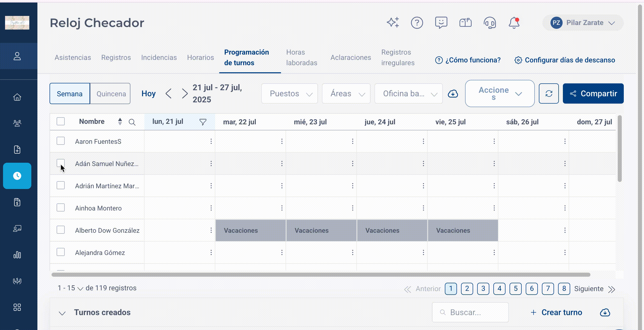The width and height of the screenshot is (644, 330).
Task: Click the headset support icon
Action: point(490,23)
